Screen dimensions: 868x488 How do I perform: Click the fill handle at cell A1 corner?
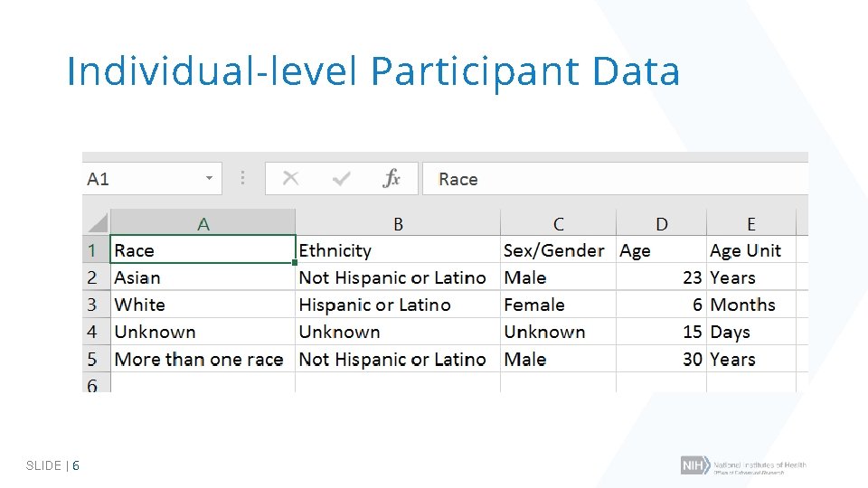(x=295, y=263)
